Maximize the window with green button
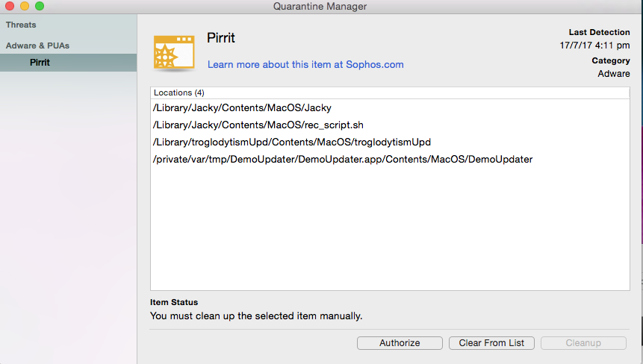This screenshot has width=643, height=364. pos(40,6)
